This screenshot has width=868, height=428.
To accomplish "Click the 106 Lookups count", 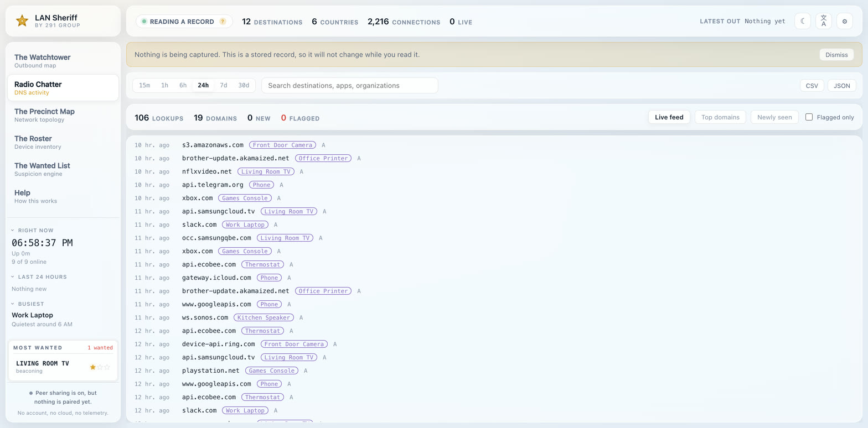I will pos(159,118).
